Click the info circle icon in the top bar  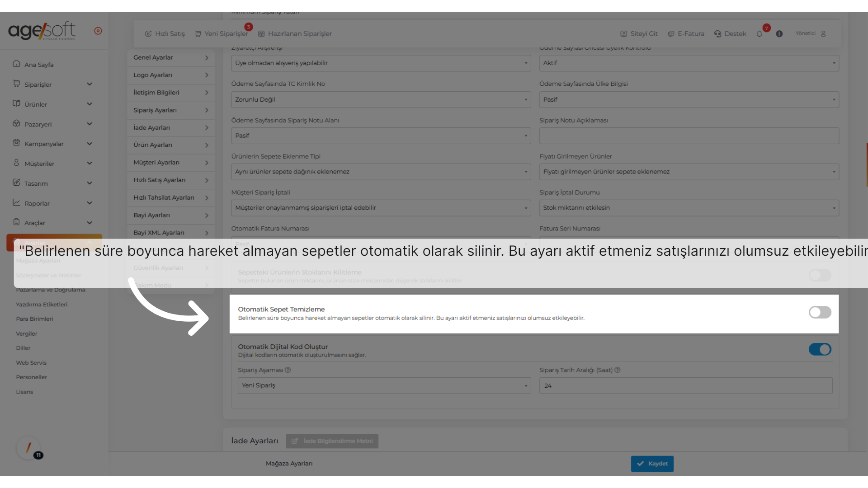pos(779,34)
